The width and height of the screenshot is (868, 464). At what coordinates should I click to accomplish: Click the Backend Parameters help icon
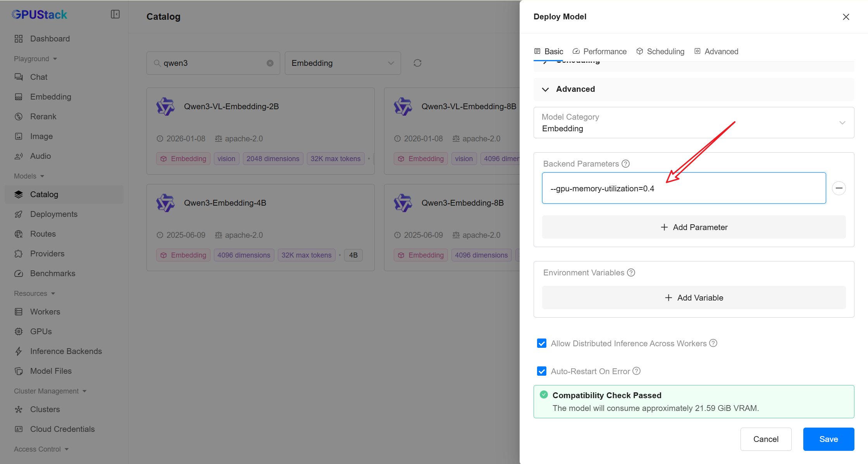click(625, 164)
